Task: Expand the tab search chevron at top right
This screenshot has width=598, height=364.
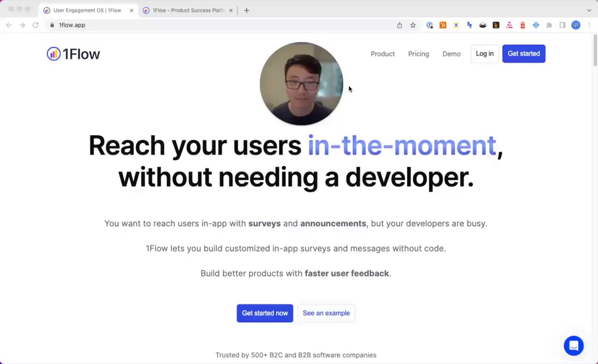Action: click(589, 10)
